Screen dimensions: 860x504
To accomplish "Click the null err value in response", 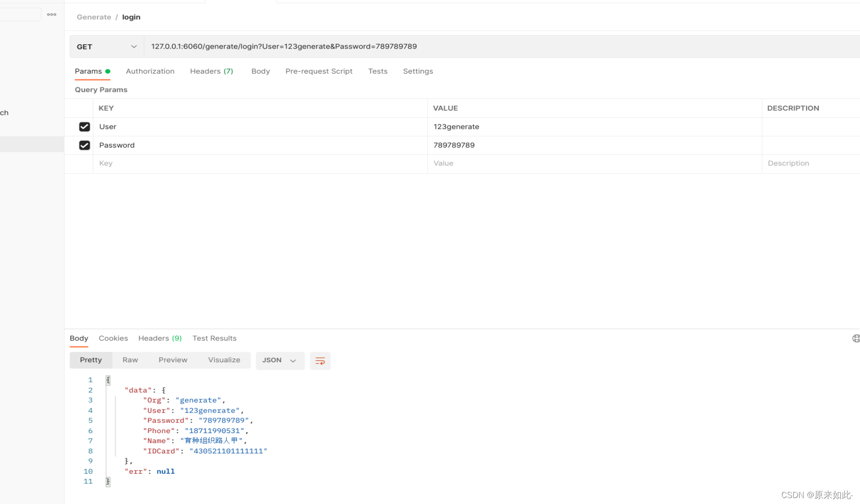I will 166,472.
